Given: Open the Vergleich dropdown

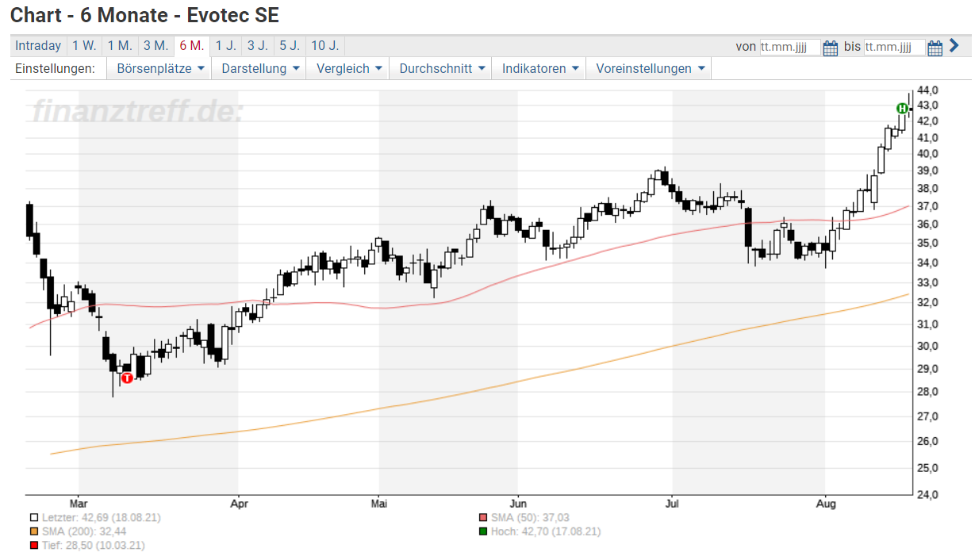Looking at the screenshot, I should tap(350, 69).
